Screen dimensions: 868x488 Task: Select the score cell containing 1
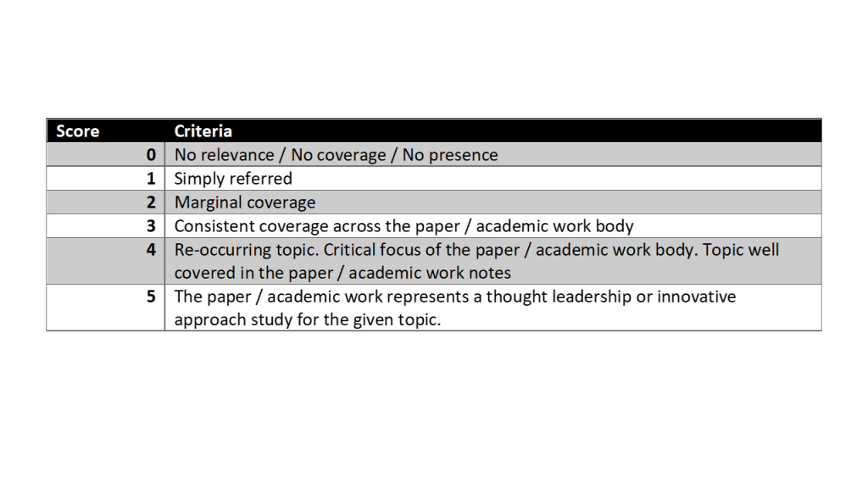(151, 179)
